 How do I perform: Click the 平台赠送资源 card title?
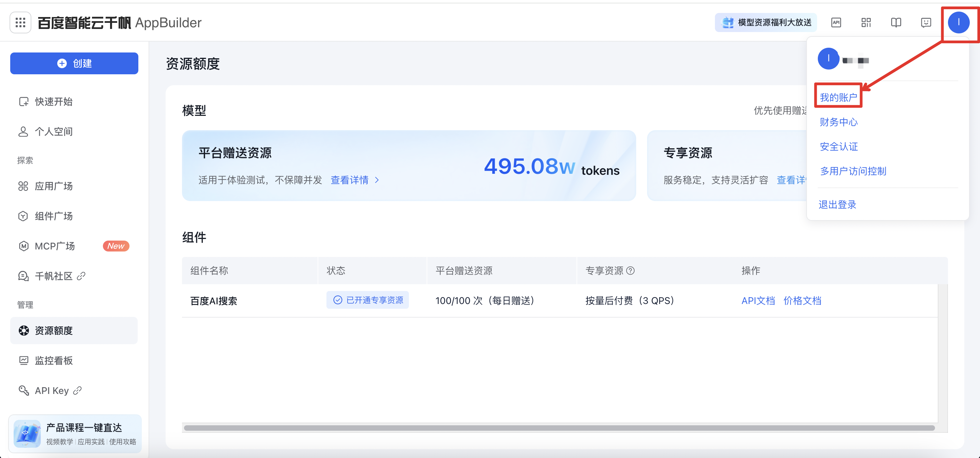coord(235,153)
